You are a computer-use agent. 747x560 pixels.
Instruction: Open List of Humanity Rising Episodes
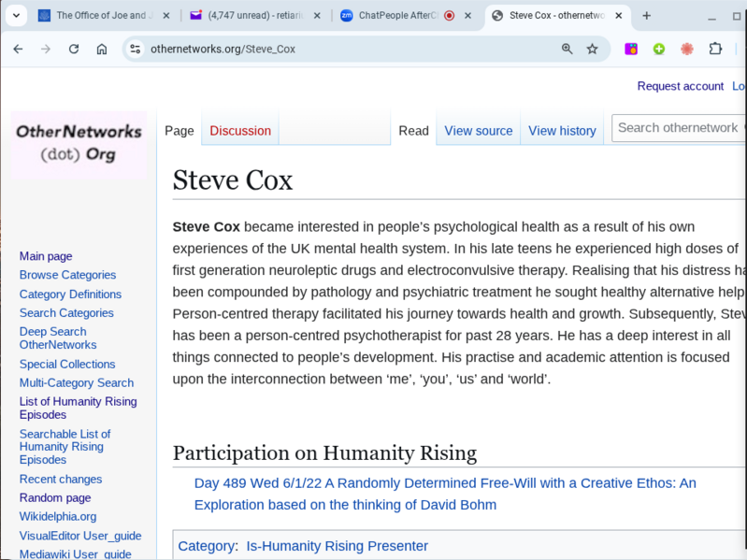click(79, 409)
